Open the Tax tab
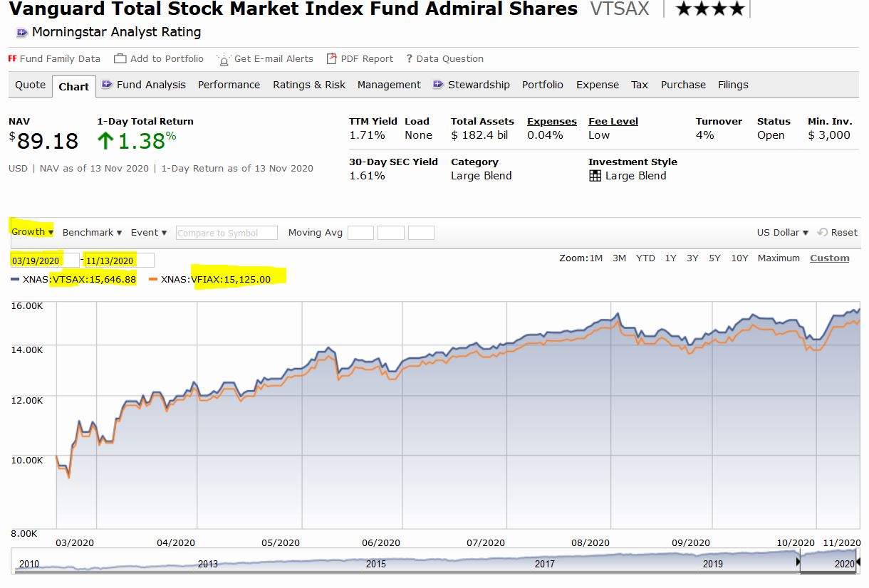The height and width of the screenshot is (588, 869). 640,85
